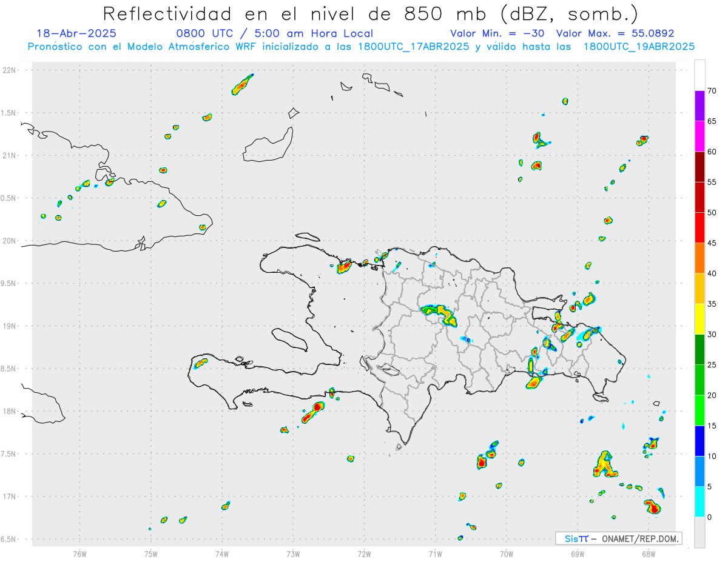This screenshot has width=728, height=562.
Task: Pick the cyan 0-5 dBZ legend band
Action: point(699,502)
